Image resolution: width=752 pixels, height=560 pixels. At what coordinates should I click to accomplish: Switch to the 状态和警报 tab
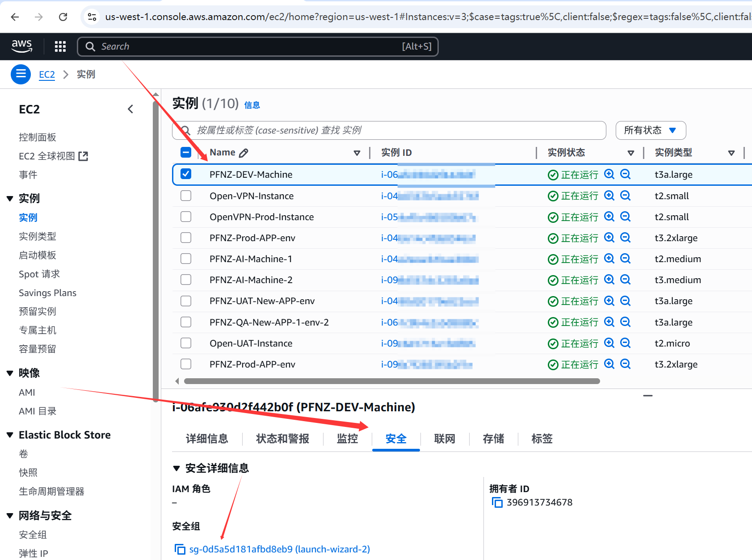[282, 439]
